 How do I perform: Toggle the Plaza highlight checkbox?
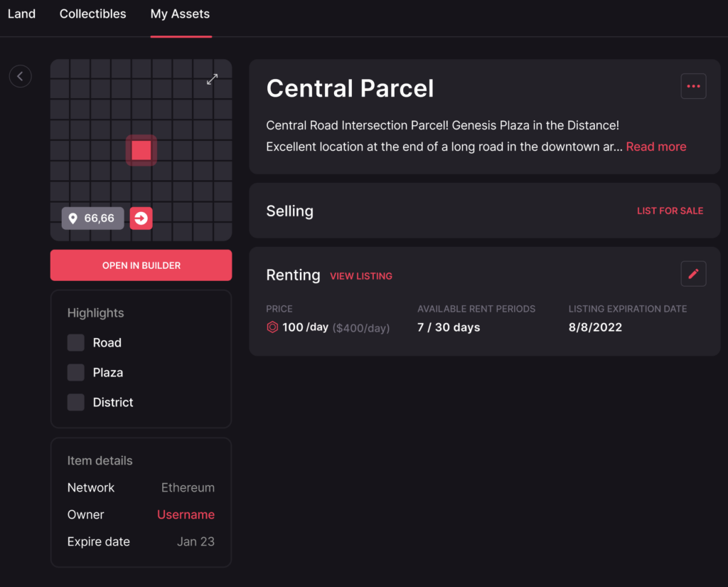click(76, 373)
